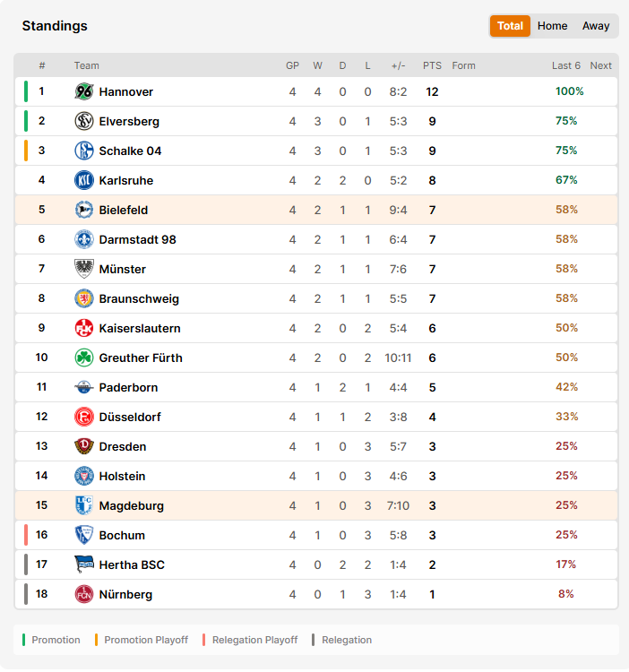This screenshot has height=672, width=629.
Task: Click the PTS column header
Action: [x=432, y=65]
